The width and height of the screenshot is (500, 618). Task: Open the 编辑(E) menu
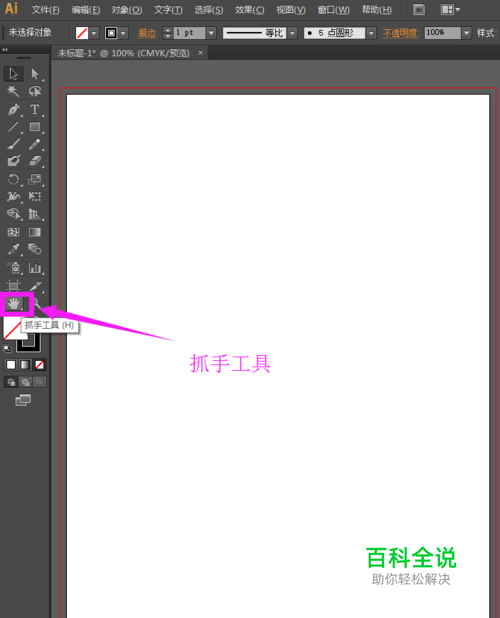pos(86,9)
